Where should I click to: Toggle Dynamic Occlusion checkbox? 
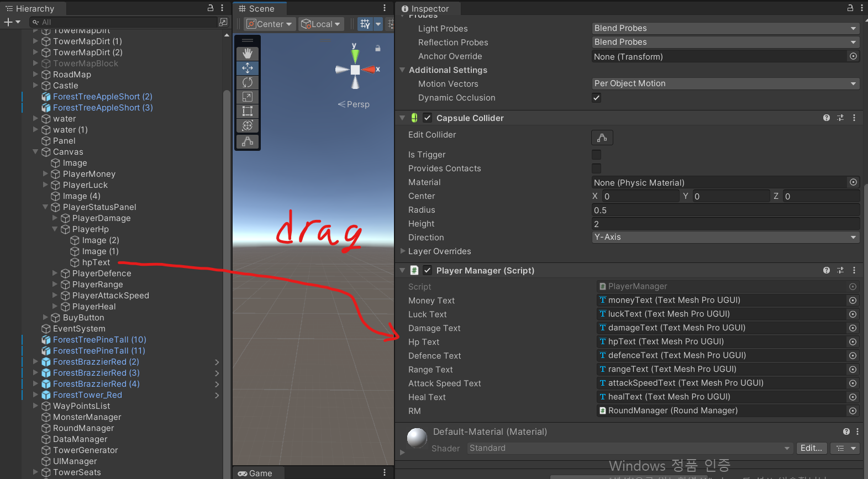pyautogui.click(x=596, y=98)
